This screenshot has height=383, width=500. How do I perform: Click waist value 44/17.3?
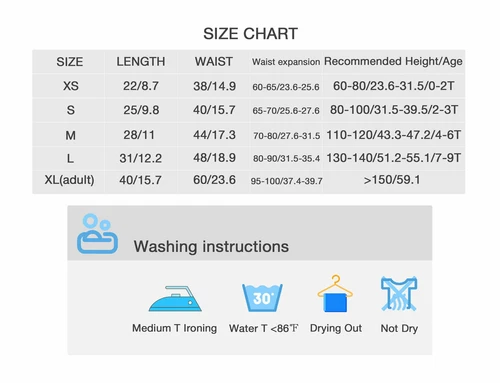(214, 135)
